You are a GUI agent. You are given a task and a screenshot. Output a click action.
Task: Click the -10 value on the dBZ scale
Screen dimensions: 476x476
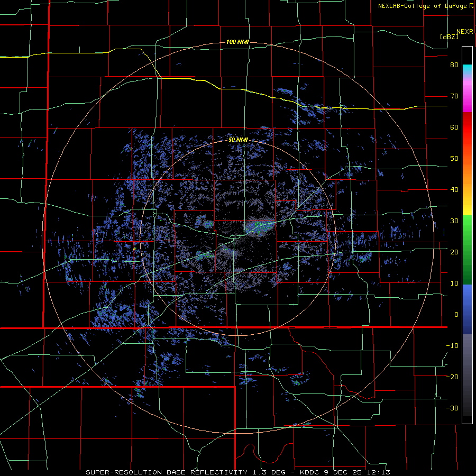[452, 345]
